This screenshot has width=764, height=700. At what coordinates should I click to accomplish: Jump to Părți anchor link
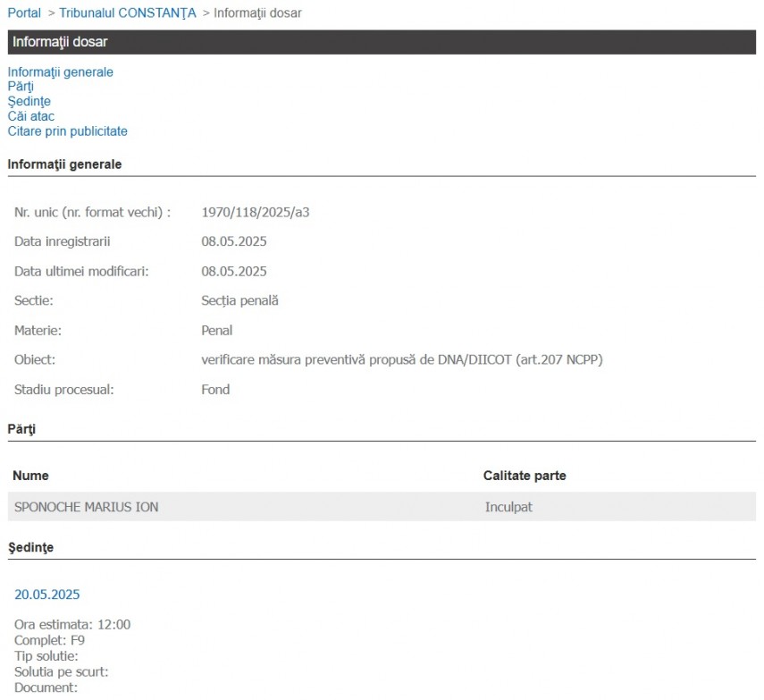click(21, 87)
